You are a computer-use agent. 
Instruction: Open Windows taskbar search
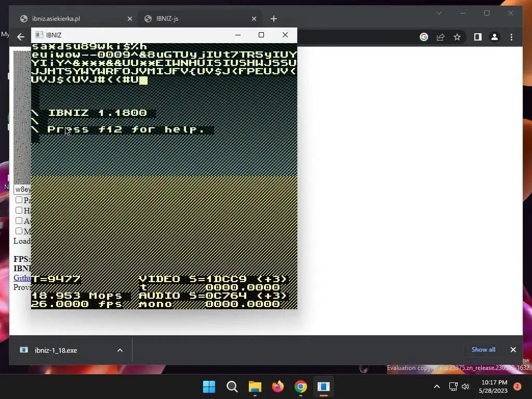tap(232, 387)
